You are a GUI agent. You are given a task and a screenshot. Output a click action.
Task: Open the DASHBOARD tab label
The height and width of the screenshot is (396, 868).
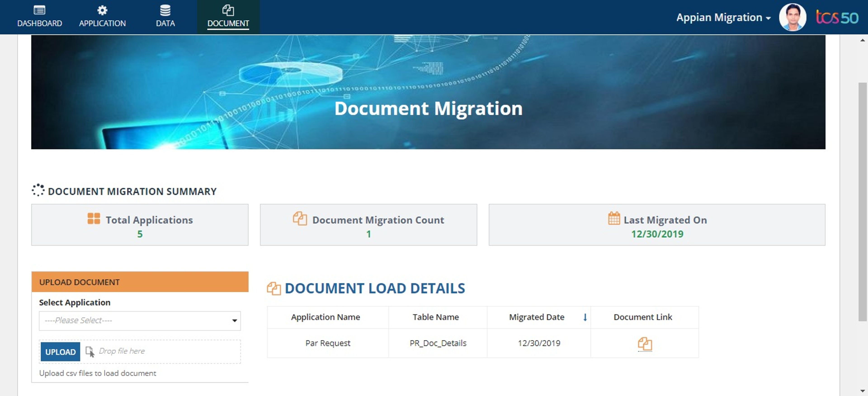39,23
